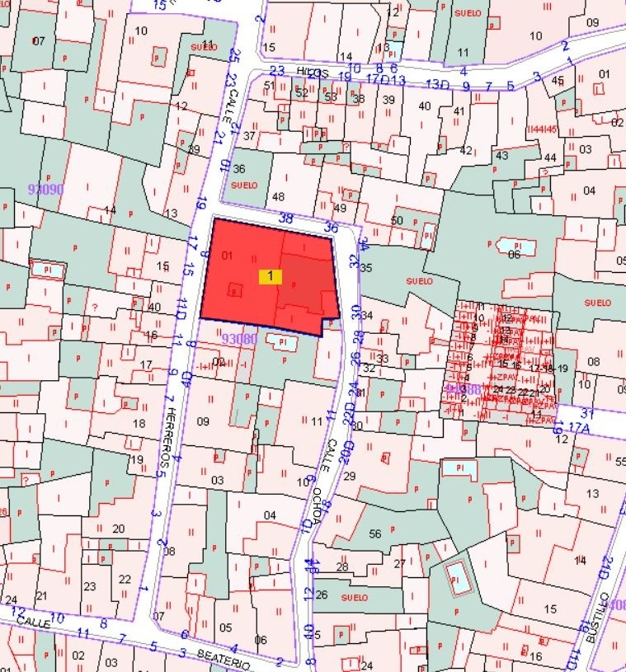Click the SUELO label in parcel 26

[354, 597]
